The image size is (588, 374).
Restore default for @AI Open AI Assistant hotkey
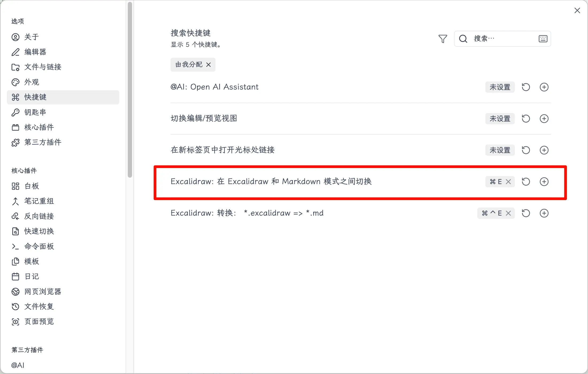526,87
